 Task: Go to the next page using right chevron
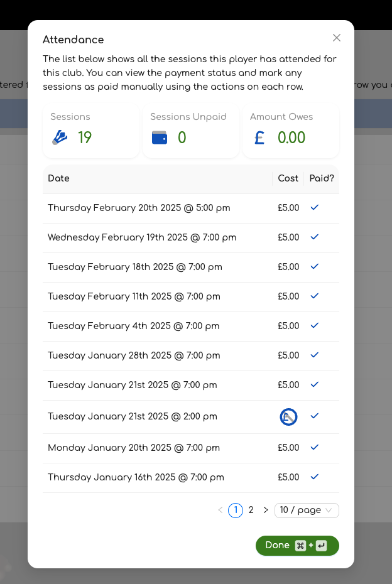click(x=266, y=510)
